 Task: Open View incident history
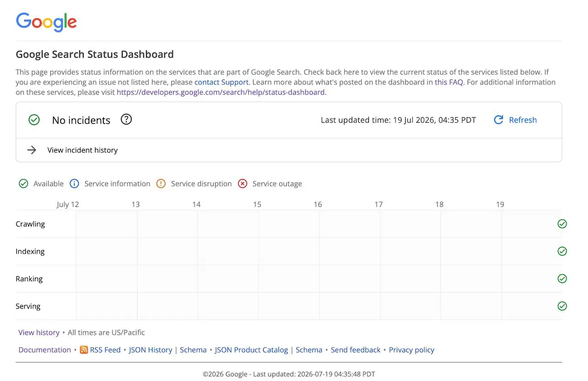point(83,150)
